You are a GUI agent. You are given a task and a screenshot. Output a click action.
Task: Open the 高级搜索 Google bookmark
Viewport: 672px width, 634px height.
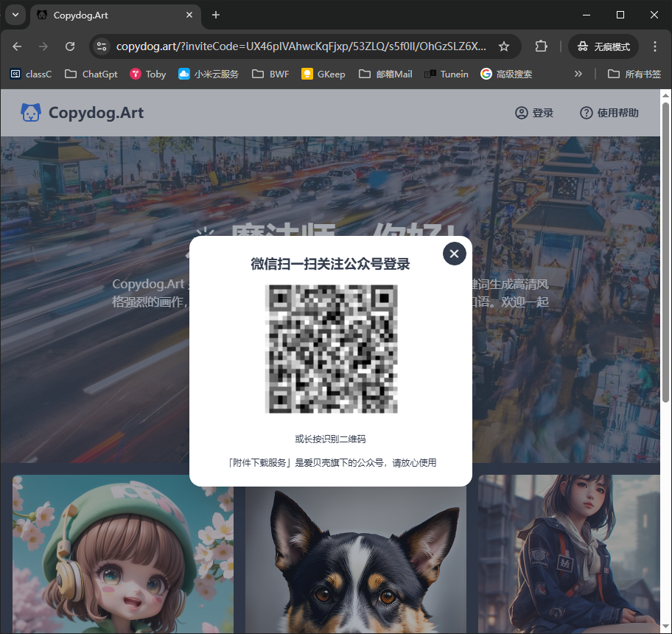(506, 74)
